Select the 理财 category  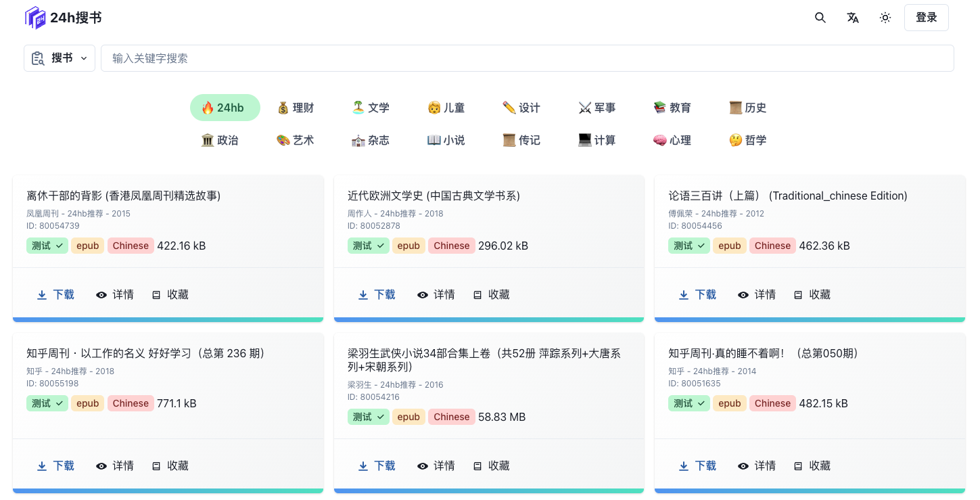point(296,108)
